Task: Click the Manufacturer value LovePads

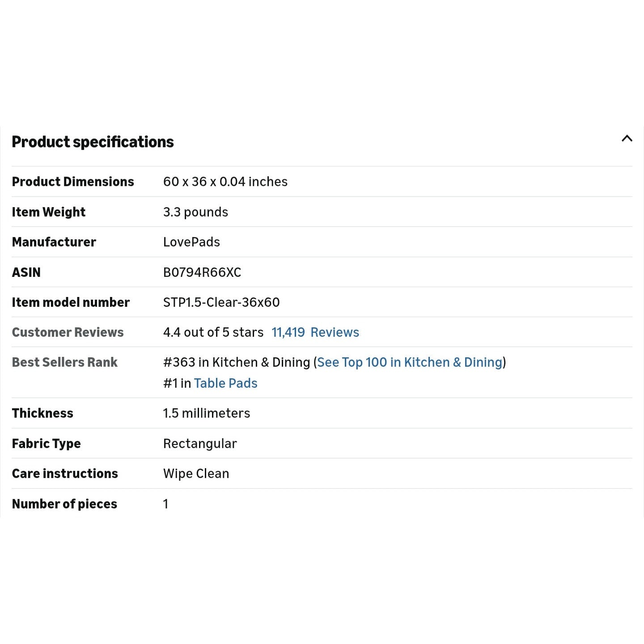Action: [x=191, y=242]
